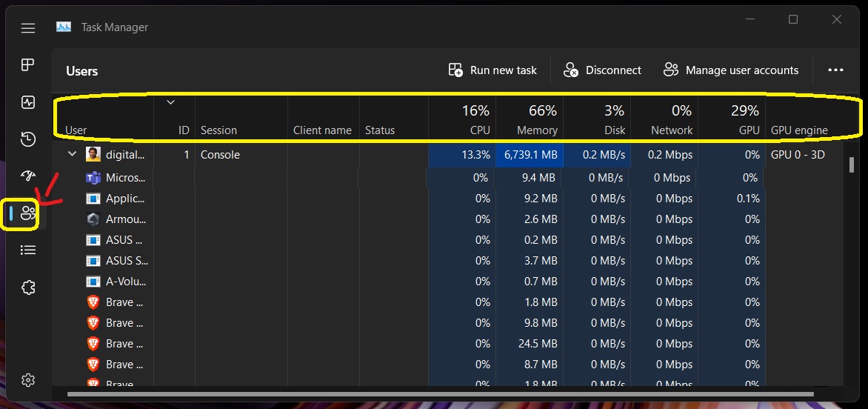Click the 0.7 MB memory value
Screen dimensions: 868x409
click(541, 281)
